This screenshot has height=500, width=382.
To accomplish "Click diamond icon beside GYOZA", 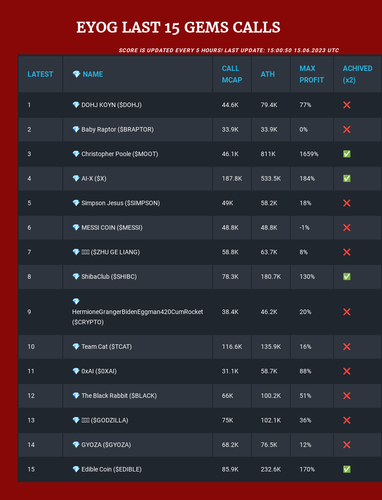I will click(76, 445).
